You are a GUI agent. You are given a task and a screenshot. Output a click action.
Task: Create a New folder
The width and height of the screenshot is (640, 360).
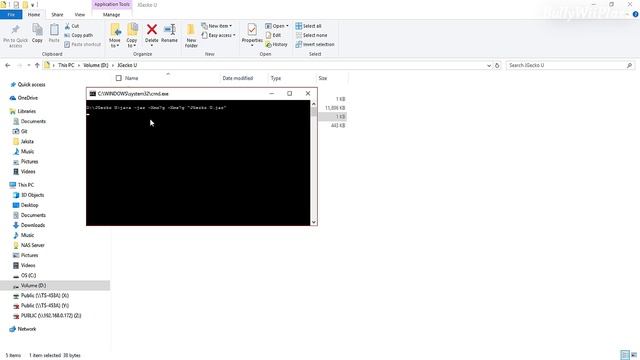tap(191, 35)
